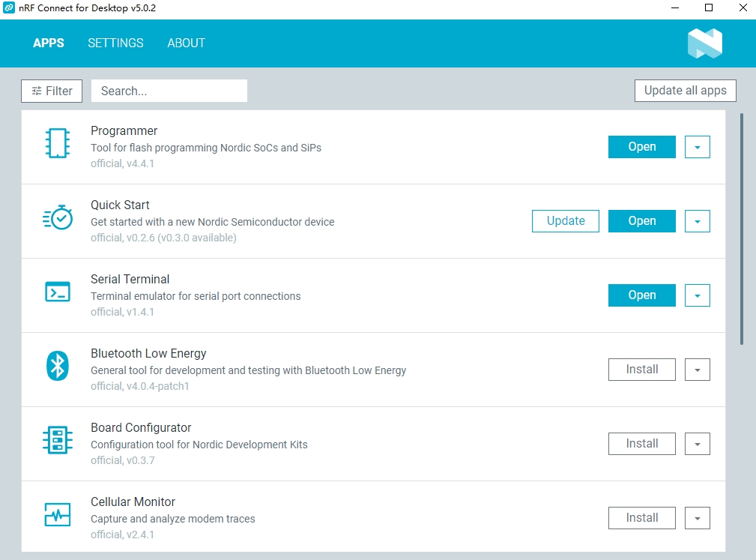Update the Quick Start app
This screenshot has width=756, height=560.
pos(566,221)
